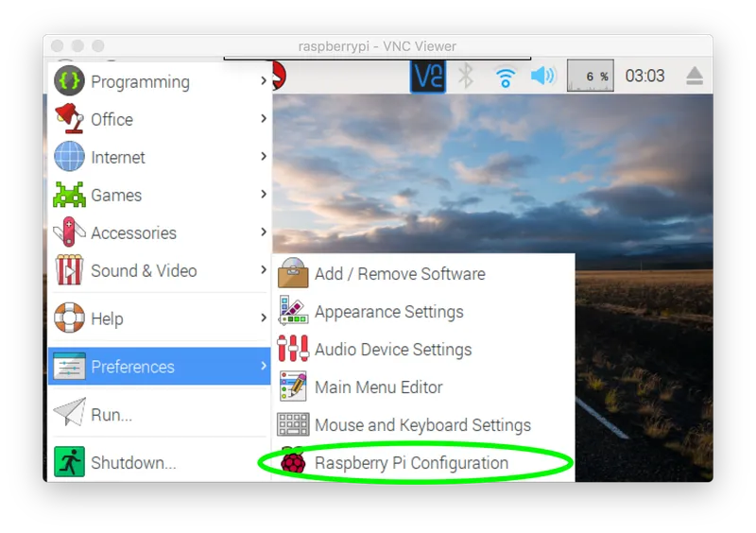This screenshot has height=533, width=756.
Task: Click the Programming curly-braces icon
Action: tap(69, 81)
